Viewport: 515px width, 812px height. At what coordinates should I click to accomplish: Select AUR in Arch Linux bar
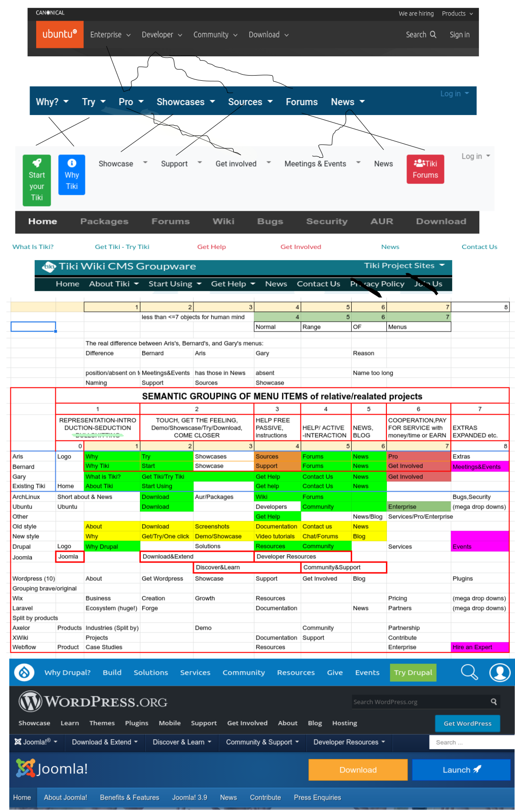point(382,221)
